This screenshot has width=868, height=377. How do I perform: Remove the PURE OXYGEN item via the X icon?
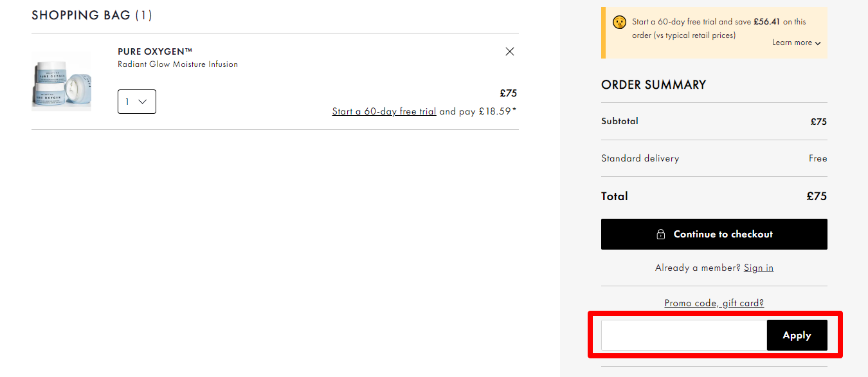tap(509, 51)
